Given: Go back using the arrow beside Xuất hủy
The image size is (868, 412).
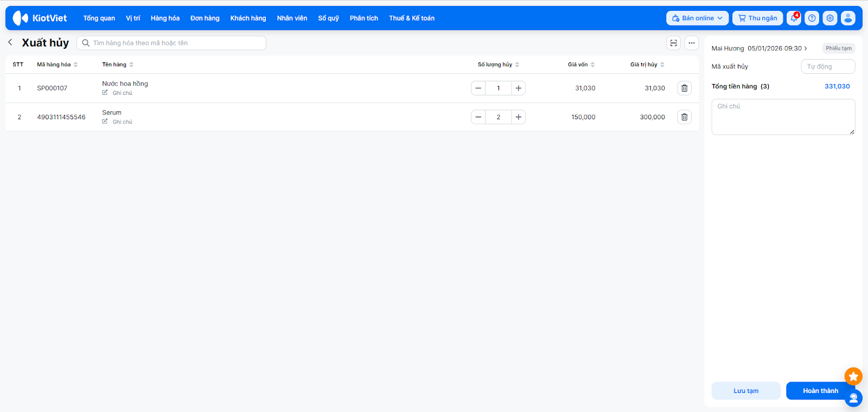Looking at the screenshot, I should click(10, 42).
